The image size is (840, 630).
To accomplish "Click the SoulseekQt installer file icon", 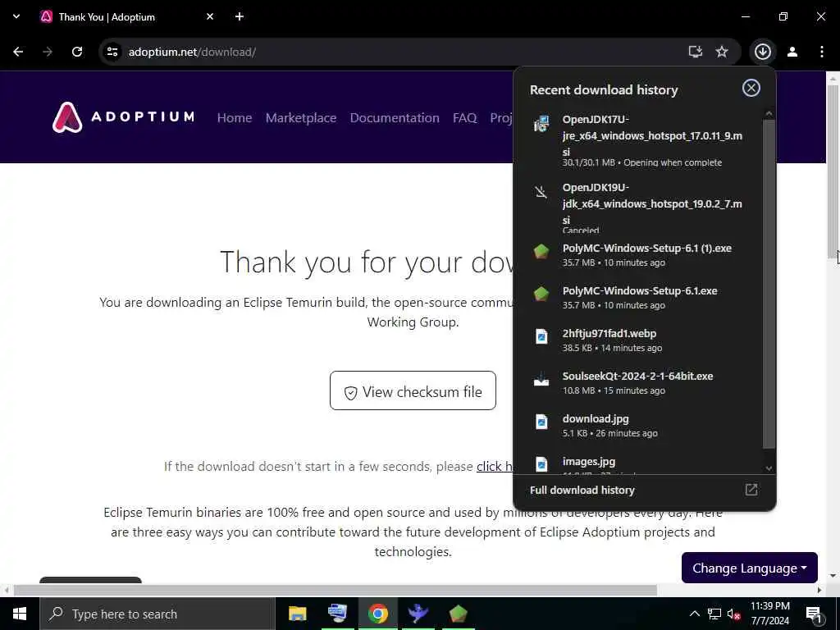I will pyautogui.click(x=541, y=380).
